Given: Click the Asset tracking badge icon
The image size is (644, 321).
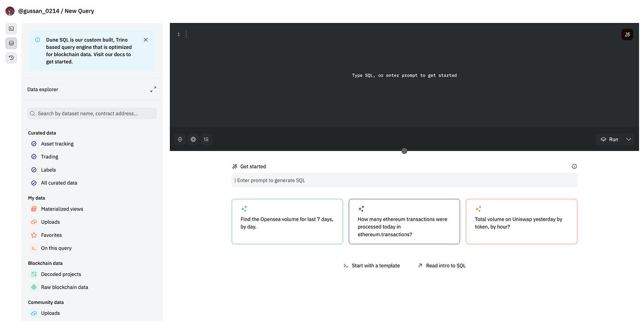Looking at the screenshot, I should (34, 144).
